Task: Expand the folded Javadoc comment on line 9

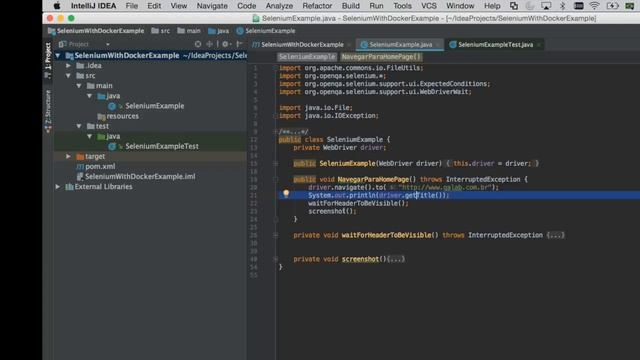Action: [x=276, y=131]
